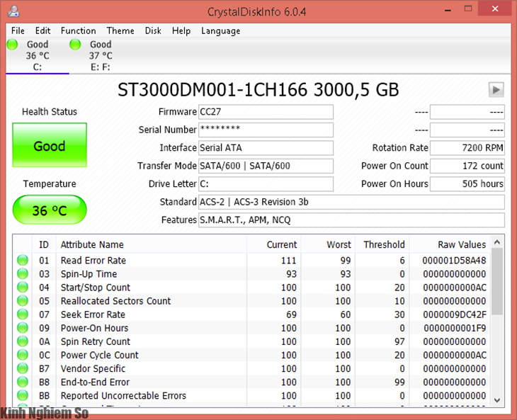Click the Current column header

(x=273, y=244)
